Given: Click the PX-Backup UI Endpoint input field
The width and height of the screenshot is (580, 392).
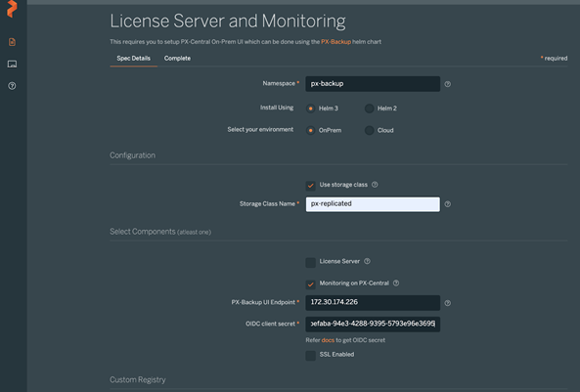Looking at the screenshot, I should (x=373, y=302).
